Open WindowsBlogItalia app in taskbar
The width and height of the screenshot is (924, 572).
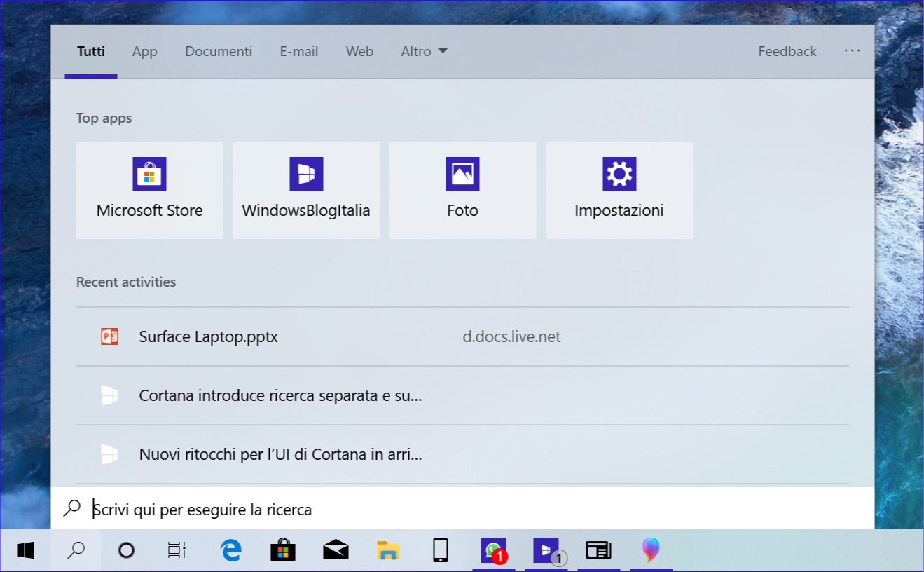point(546,550)
